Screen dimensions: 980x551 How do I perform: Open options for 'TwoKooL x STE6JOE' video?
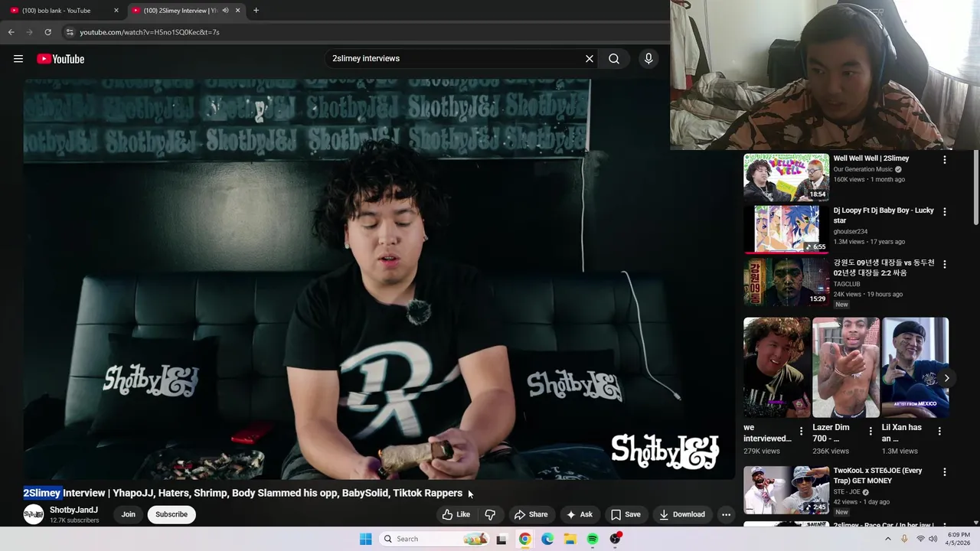[944, 472]
